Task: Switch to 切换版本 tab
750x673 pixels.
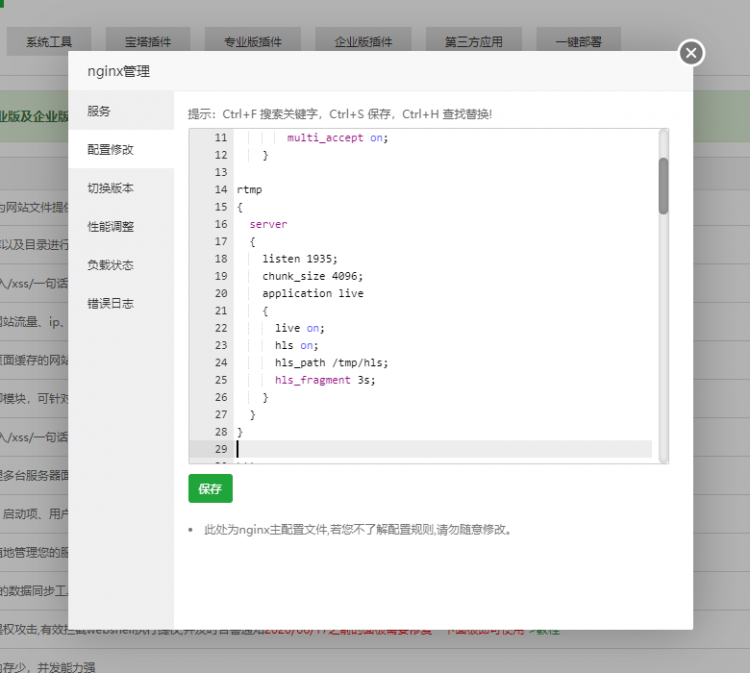Action: pyautogui.click(x=110, y=188)
